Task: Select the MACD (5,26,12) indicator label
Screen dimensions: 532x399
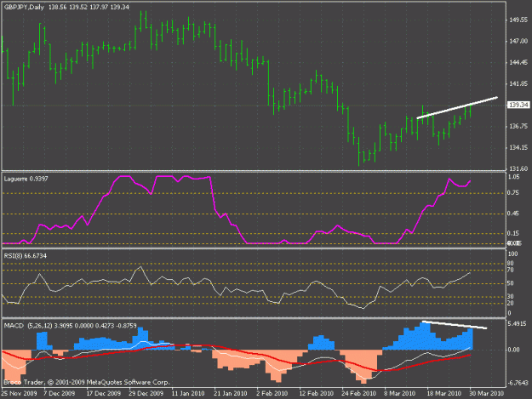Action: pyautogui.click(x=28, y=326)
